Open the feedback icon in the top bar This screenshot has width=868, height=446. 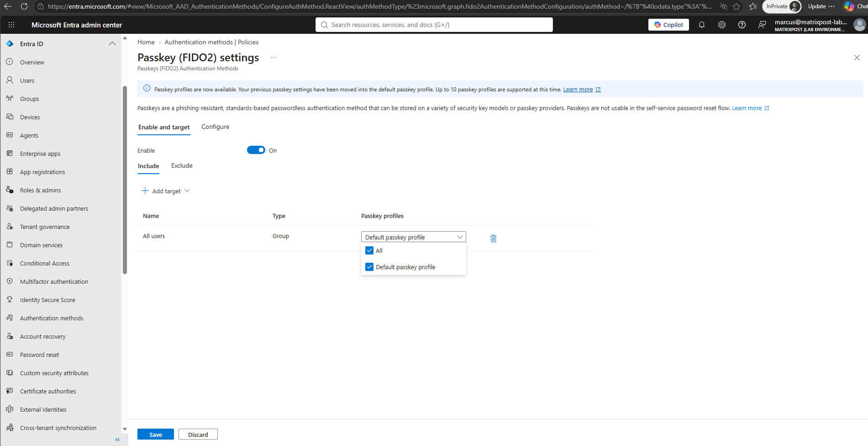click(x=762, y=25)
